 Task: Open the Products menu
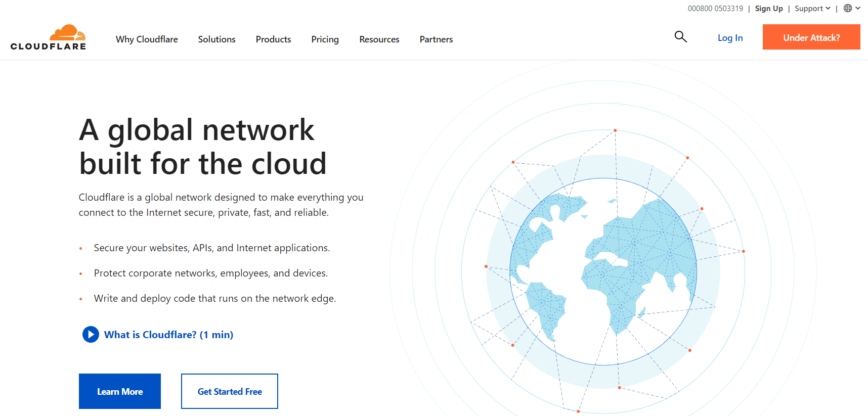pos(273,39)
